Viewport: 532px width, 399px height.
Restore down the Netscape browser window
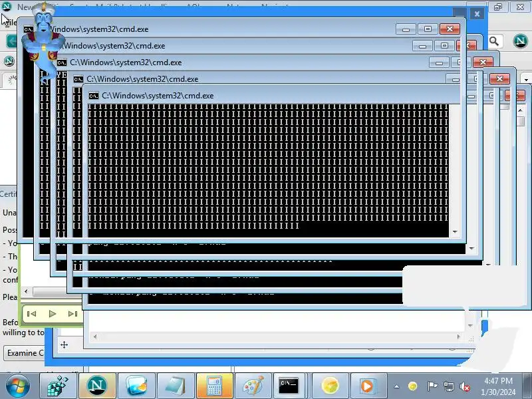pyautogui.click(x=498, y=7)
